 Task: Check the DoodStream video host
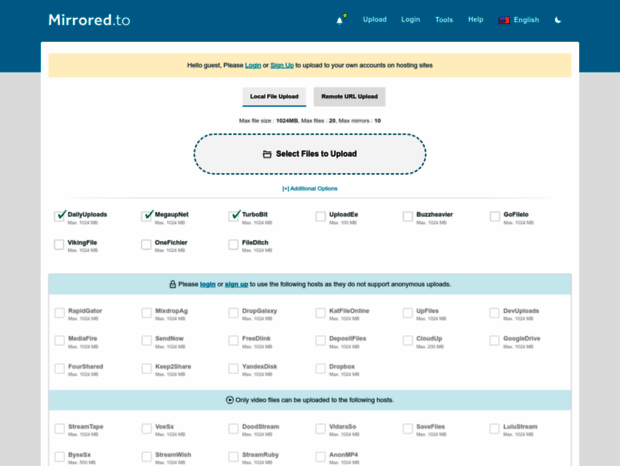[x=234, y=429]
